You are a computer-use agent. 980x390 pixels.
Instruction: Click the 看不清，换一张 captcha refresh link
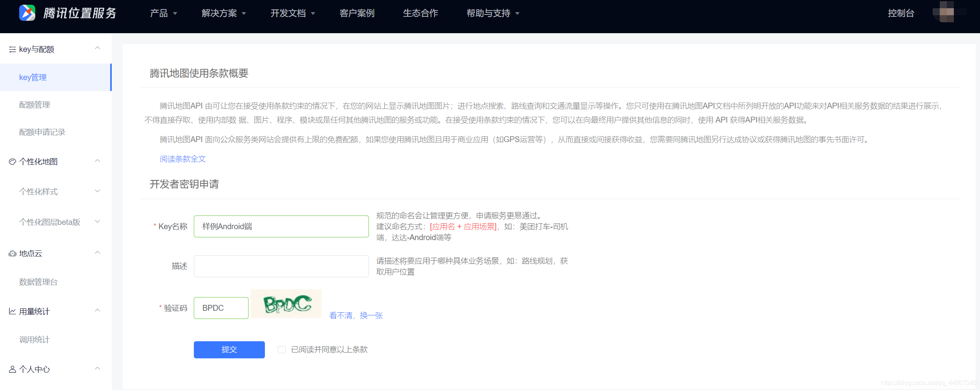tap(356, 315)
